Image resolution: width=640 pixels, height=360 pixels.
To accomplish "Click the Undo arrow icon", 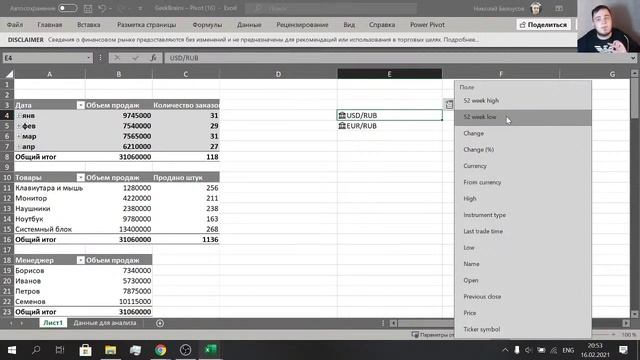I will tap(102, 8).
